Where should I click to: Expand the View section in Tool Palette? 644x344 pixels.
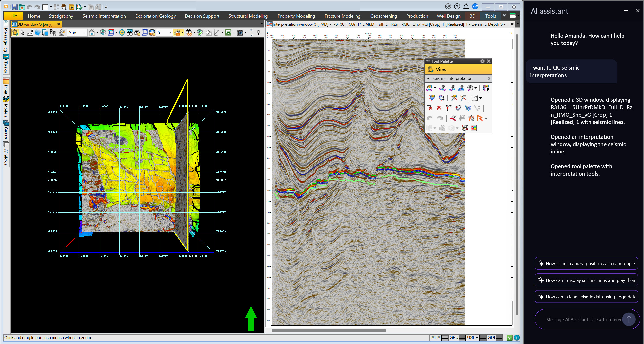point(458,70)
